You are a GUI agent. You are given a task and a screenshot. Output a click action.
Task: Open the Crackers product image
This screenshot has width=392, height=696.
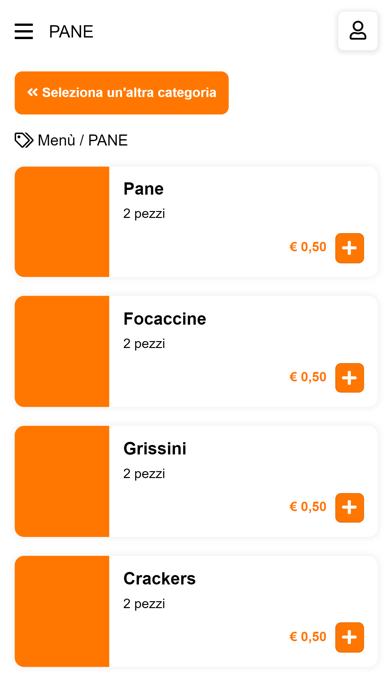[62, 611]
